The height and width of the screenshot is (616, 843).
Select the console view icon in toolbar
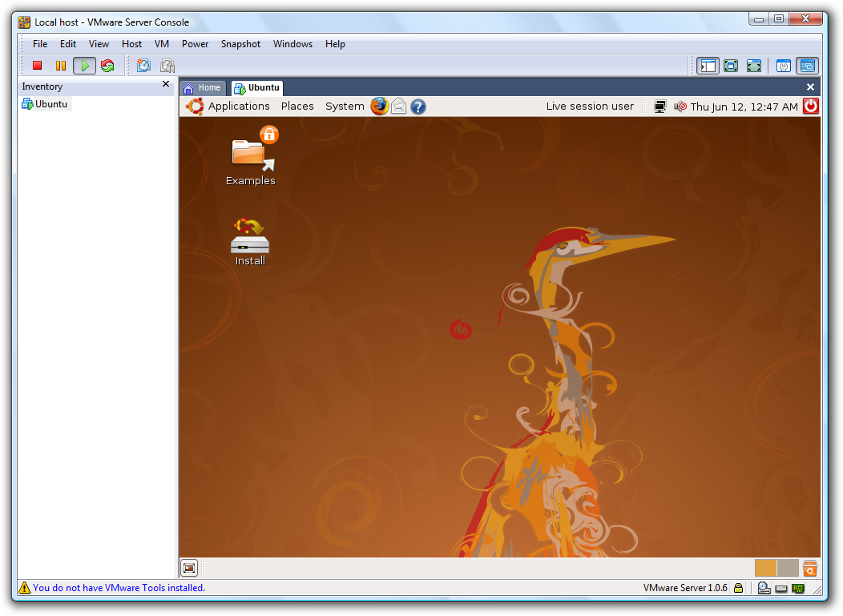(x=807, y=66)
